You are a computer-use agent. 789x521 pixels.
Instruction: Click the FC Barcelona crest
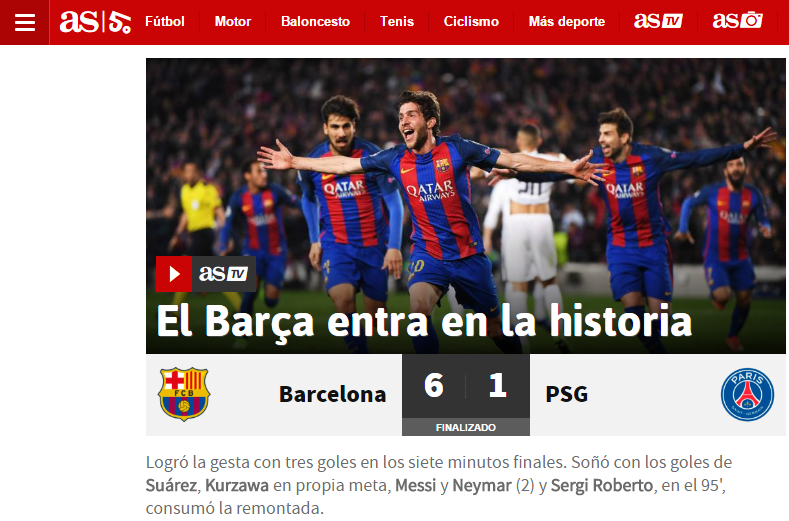coord(184,394)
